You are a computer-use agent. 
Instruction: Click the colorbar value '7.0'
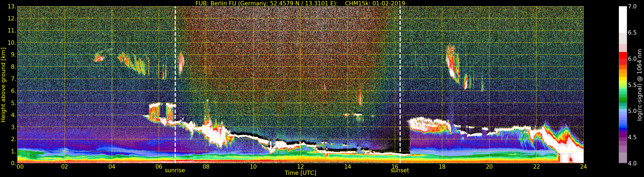[632, 6]
